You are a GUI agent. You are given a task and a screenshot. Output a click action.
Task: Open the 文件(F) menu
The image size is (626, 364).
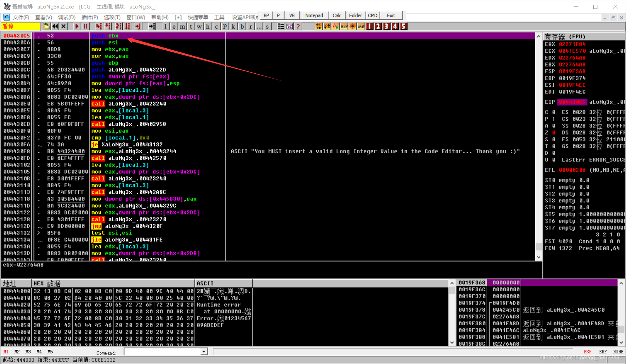click(x=21, y=17)
